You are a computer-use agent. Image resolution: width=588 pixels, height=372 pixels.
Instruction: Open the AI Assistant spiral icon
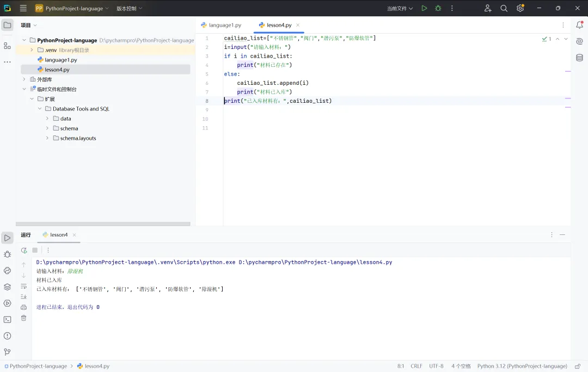579,41
